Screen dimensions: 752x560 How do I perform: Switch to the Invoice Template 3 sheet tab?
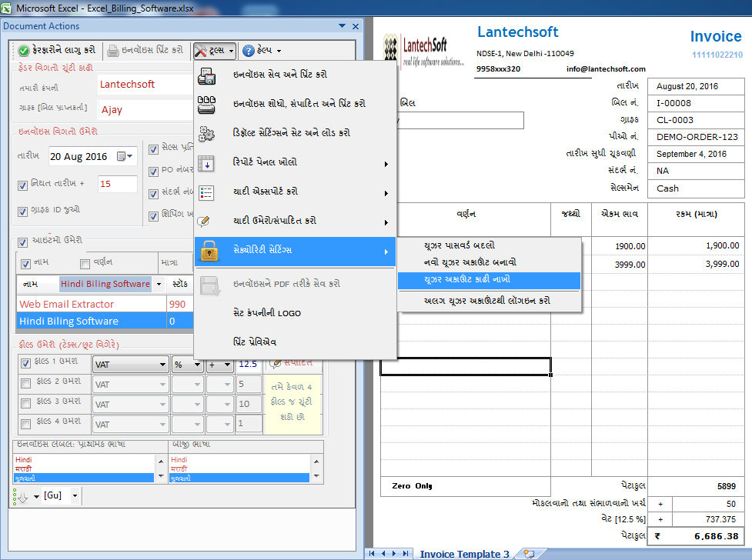pos(464,555)
